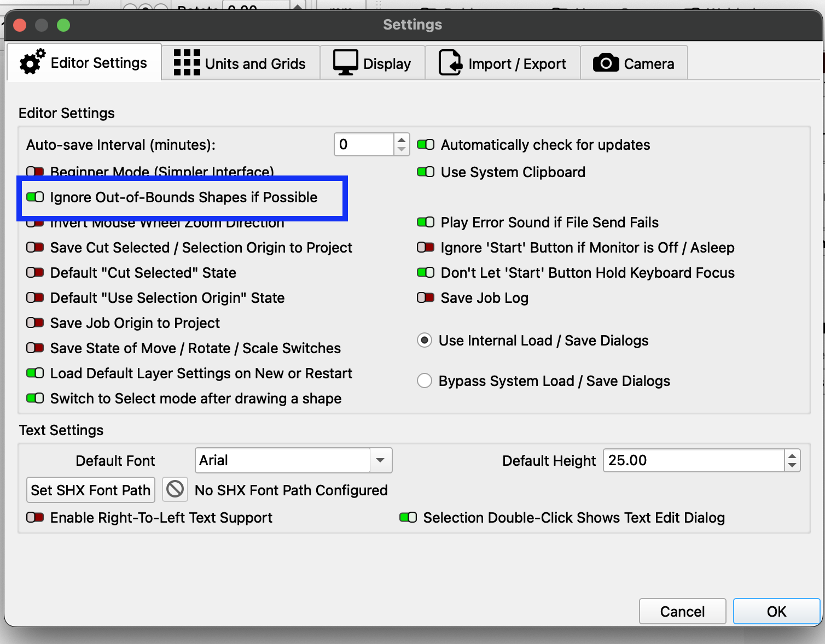The image size is (825, 644).
Task: Switch to the Units and Grids tab
Action: click(x=241, y=63)
